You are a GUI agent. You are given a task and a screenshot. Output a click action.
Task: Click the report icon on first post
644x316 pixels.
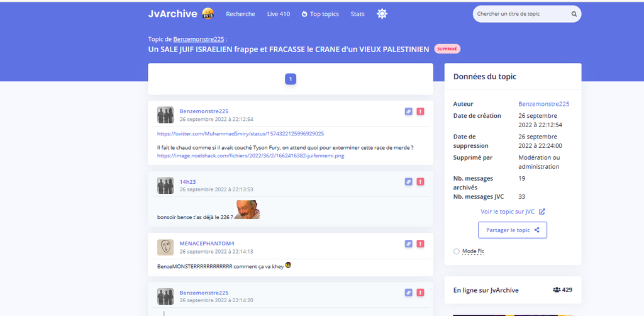420,111
